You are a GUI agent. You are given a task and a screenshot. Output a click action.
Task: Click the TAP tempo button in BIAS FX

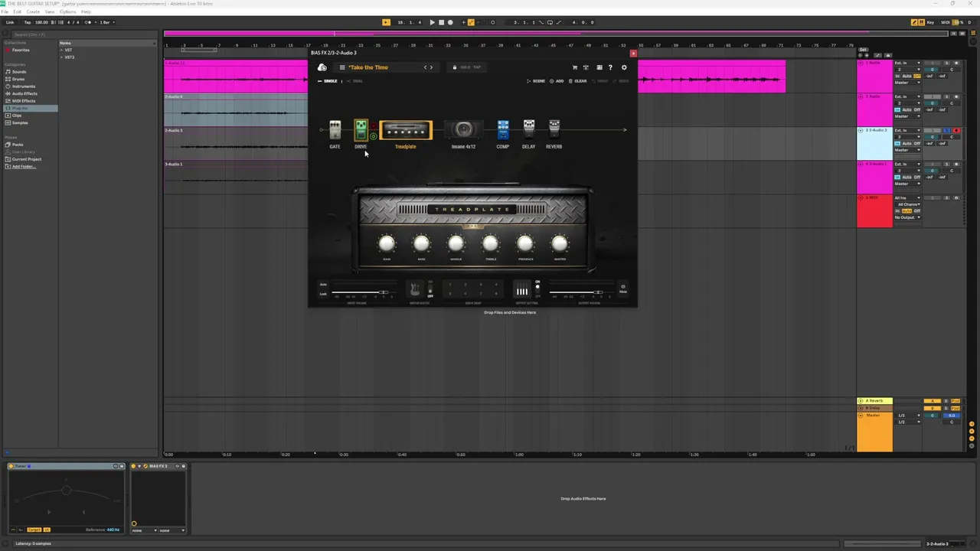click(477, 67)
